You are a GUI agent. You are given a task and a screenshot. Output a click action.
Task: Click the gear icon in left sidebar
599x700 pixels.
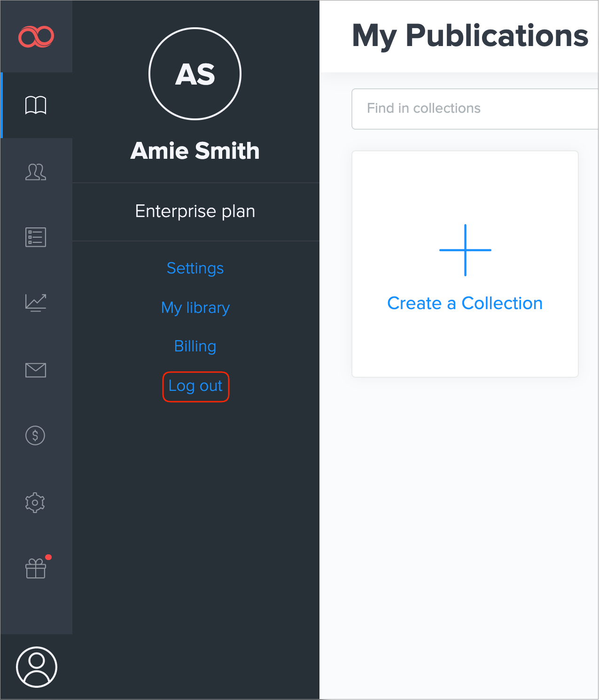[x=35, y=503]
